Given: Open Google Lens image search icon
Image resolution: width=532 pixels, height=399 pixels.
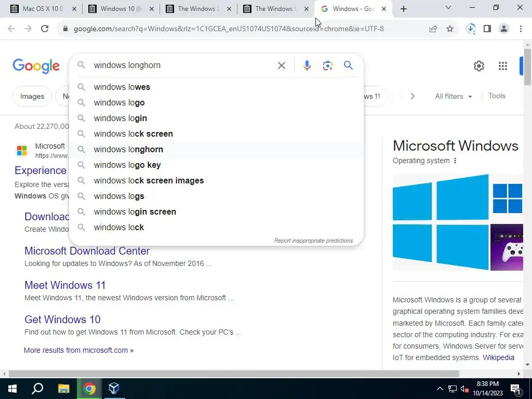Looking at the screenshot, I should pos(327,65).
